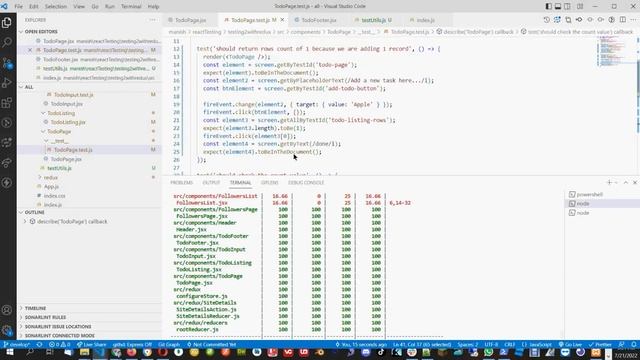Collapse the __test__ folder

60,141
